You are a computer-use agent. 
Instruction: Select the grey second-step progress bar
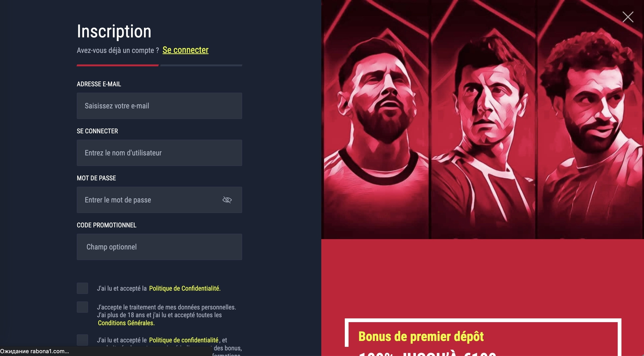point(201,65)
